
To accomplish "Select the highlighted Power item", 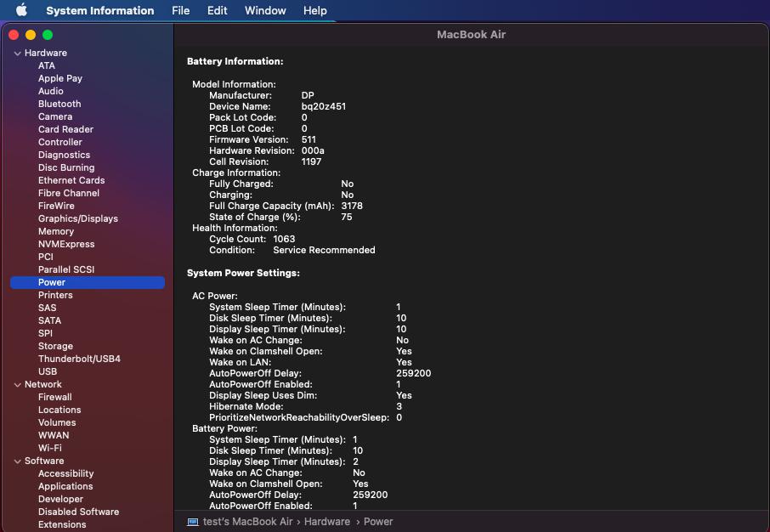I will (88, 282).
